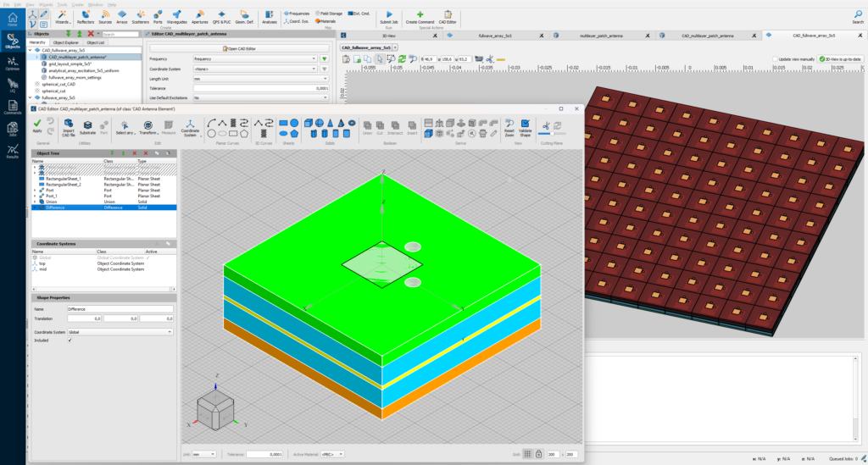Image resolution: width=868 pixels, height=465 pixels.
Task: Open the Length Unit dropdown
Action: (x=261, y=79)
